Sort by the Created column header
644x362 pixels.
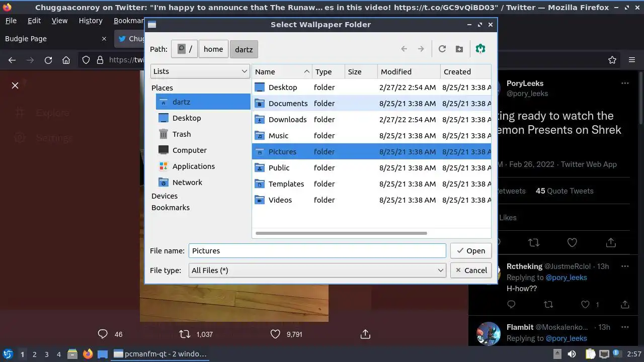(x=465, y=71)
